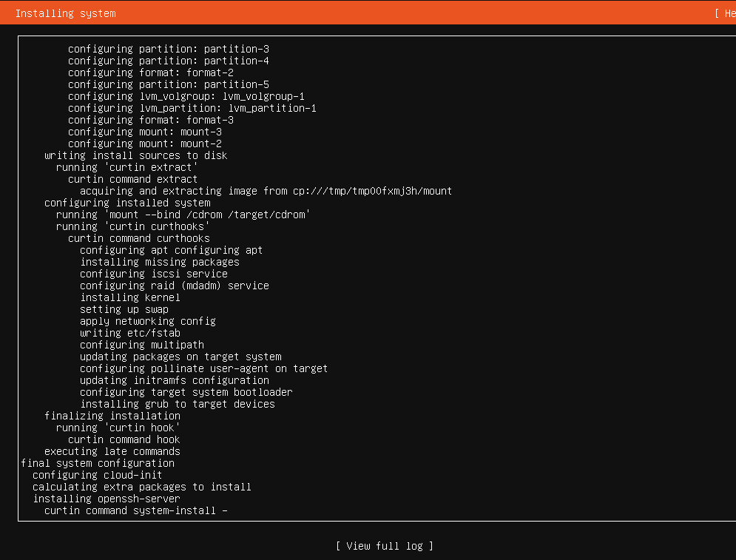Click the 'Installing system' header title

coord(65,13)
